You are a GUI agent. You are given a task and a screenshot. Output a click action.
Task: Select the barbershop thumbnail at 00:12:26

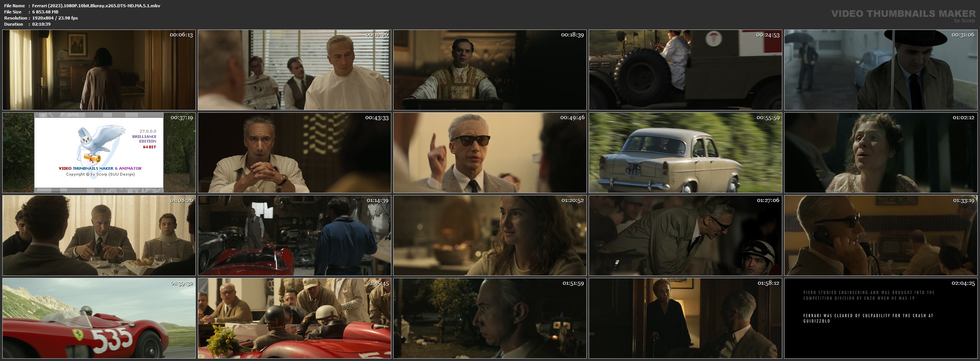pyautogui.click(x=294, y=70)
